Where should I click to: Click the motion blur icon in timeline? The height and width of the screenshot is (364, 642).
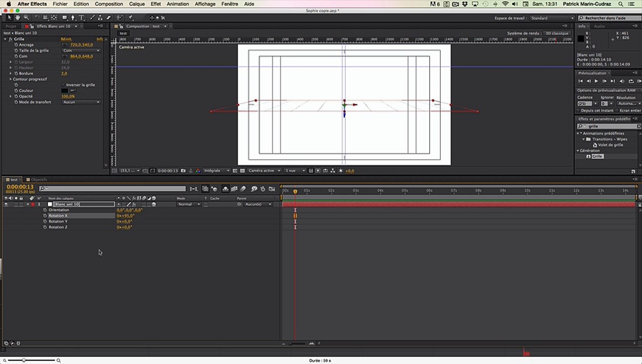coord(243,189)
